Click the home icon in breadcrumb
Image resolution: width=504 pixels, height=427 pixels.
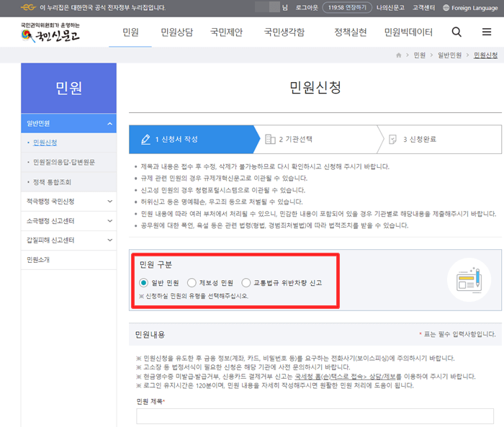(x=399, y=55)
